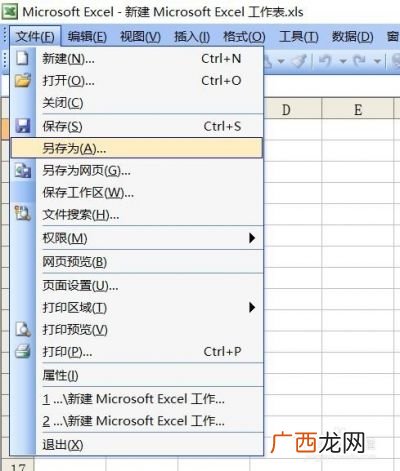Open the 插入(I) menu
400x471 pixels.
tap(192, 36)
